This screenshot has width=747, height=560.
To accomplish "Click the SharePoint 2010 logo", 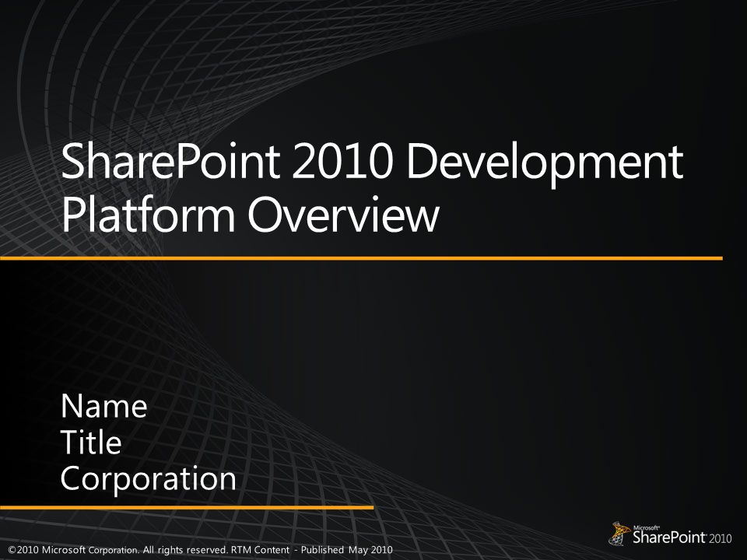I will (x=670, y=534).
